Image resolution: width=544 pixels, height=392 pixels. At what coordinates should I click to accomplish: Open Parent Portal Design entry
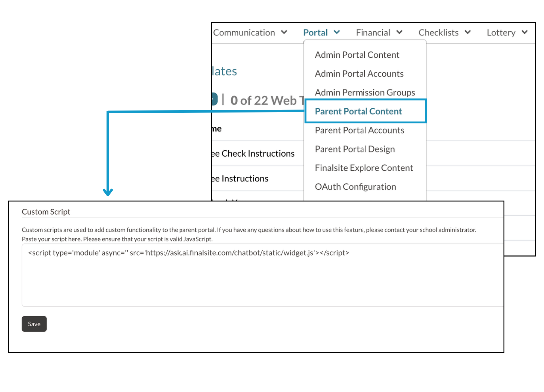coord(355,149)
